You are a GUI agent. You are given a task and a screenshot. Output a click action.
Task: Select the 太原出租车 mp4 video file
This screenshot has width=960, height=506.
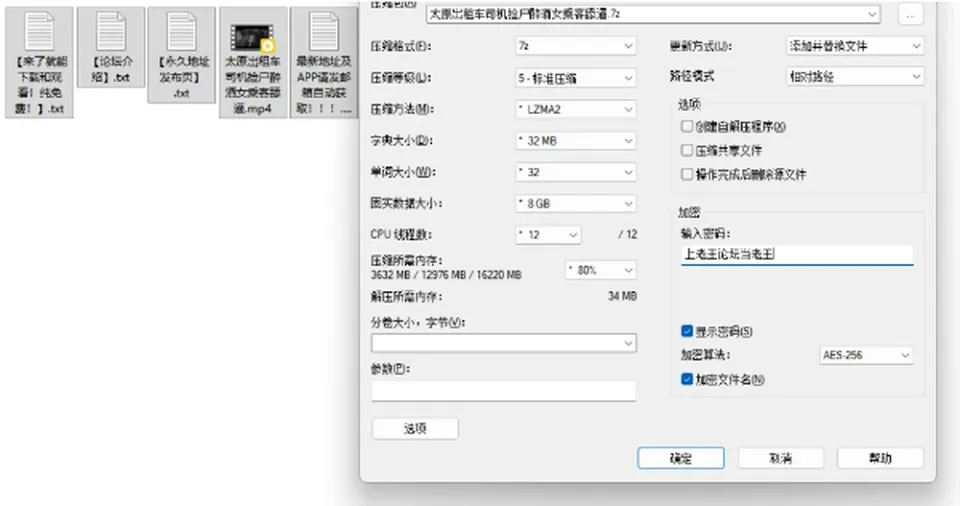point(253,62)
